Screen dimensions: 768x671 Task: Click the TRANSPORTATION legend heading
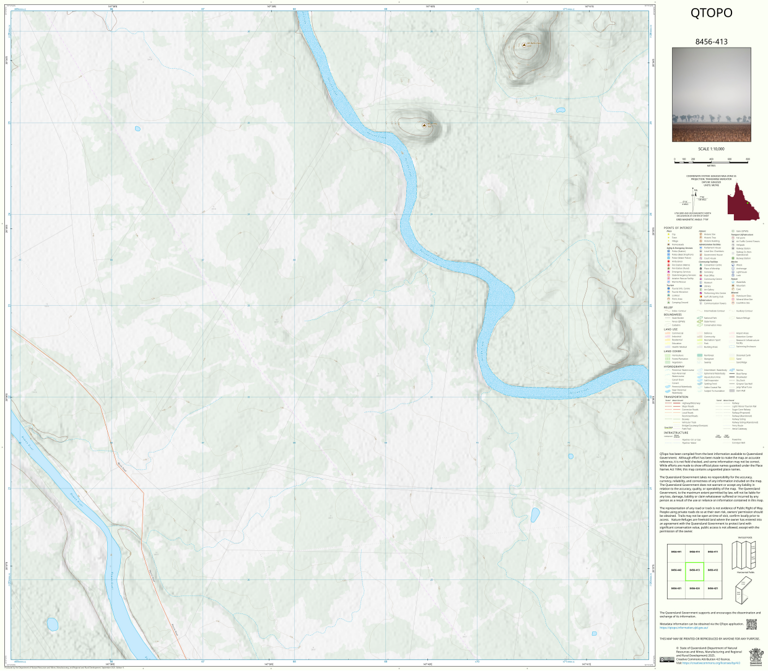[676, 397]
